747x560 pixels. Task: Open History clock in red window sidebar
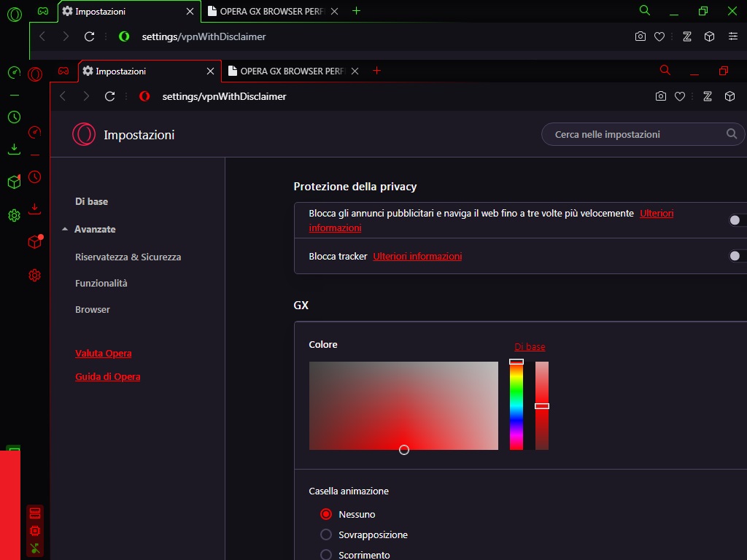[x=35, y=177]
